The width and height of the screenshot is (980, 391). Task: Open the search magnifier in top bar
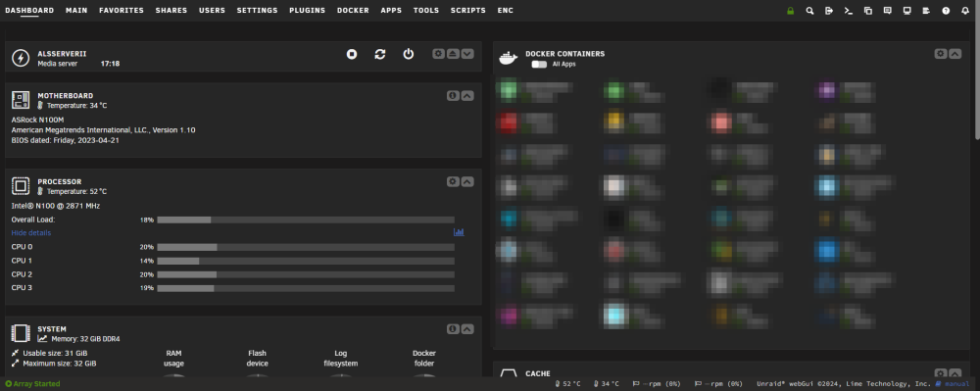810,11
